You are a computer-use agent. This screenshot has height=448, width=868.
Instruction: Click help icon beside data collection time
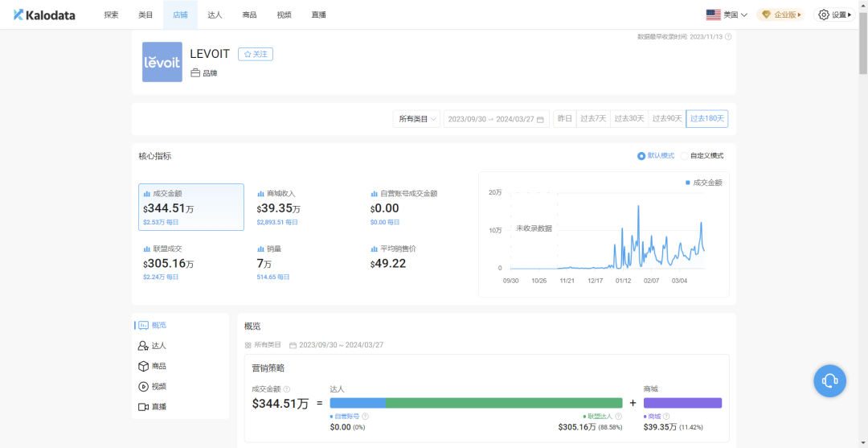coord(728,37)
